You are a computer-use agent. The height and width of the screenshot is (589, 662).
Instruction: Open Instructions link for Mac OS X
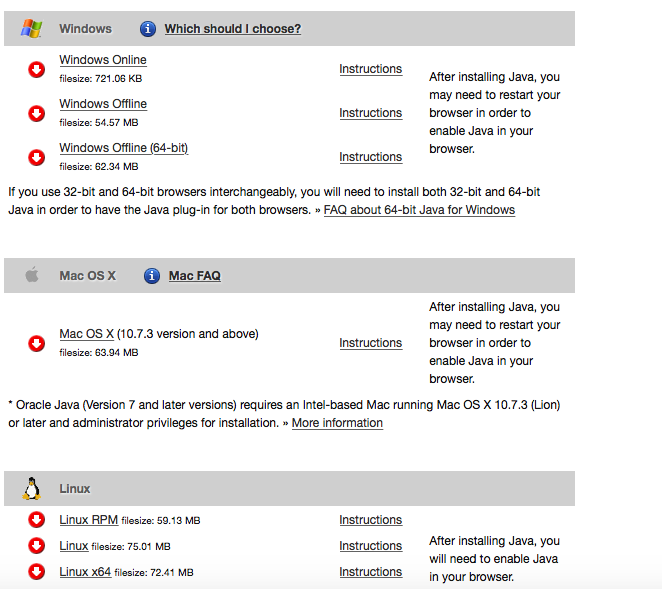point(370,343)
